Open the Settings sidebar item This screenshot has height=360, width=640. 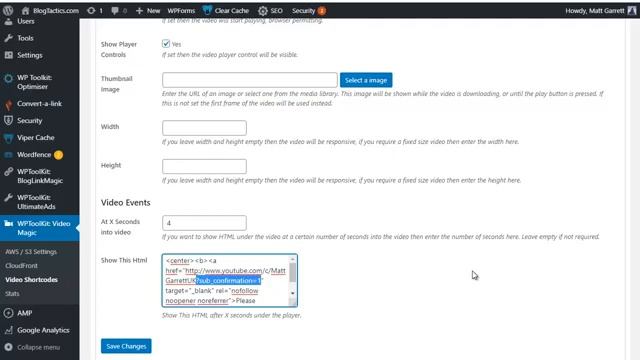29,55
